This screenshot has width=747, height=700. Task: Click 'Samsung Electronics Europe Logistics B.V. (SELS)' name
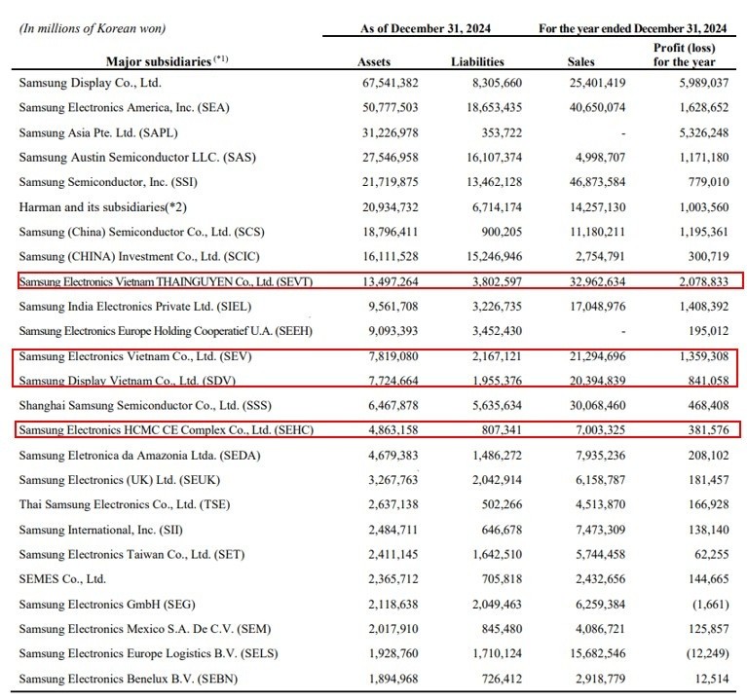149,654
